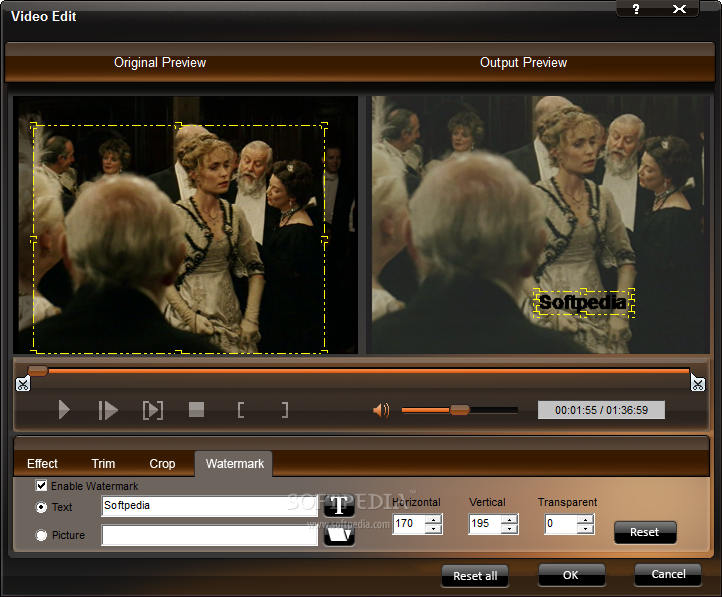Click the right scissors trim marker
The width and height of the screenshot is (722, 597).
tap(698, 383)
